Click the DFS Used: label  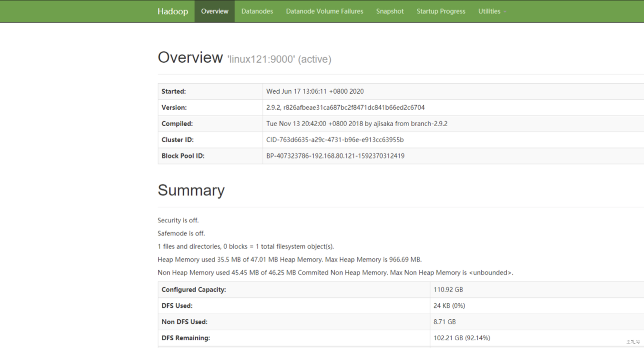click(177, 306)
